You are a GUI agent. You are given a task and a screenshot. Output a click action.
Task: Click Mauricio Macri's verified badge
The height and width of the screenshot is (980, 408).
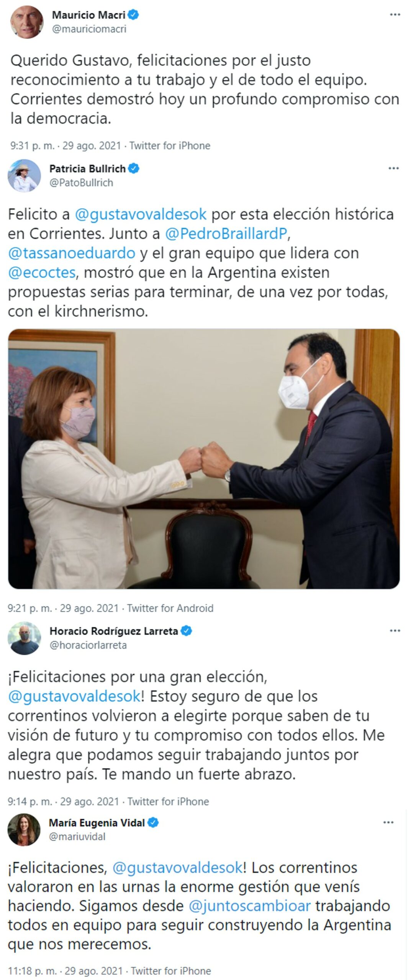(133, 15)
